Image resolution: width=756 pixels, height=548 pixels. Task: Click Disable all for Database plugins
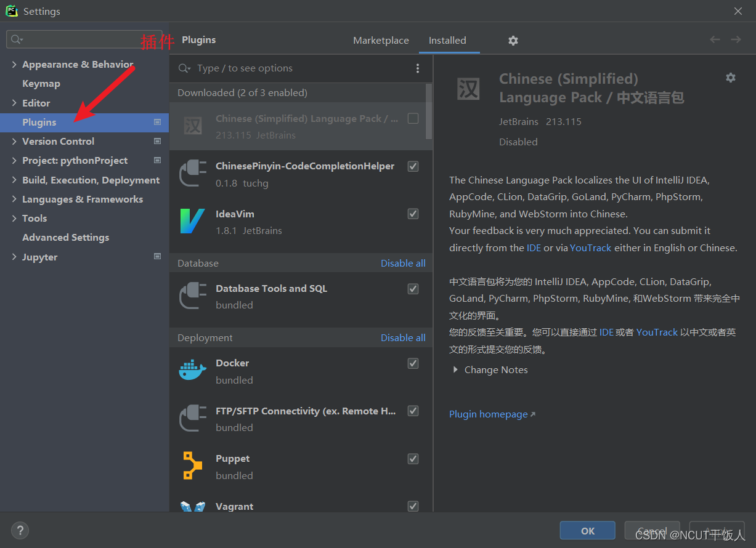tap(403, 263)
